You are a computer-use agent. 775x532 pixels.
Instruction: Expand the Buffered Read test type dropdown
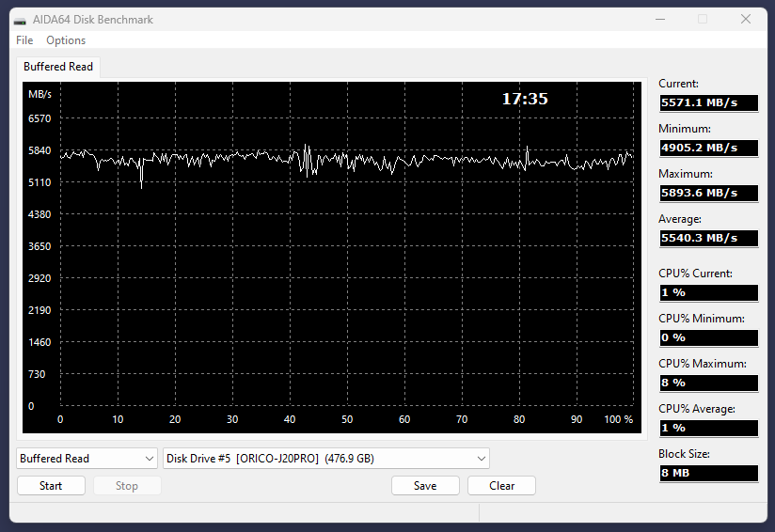[x=87, y=459]
